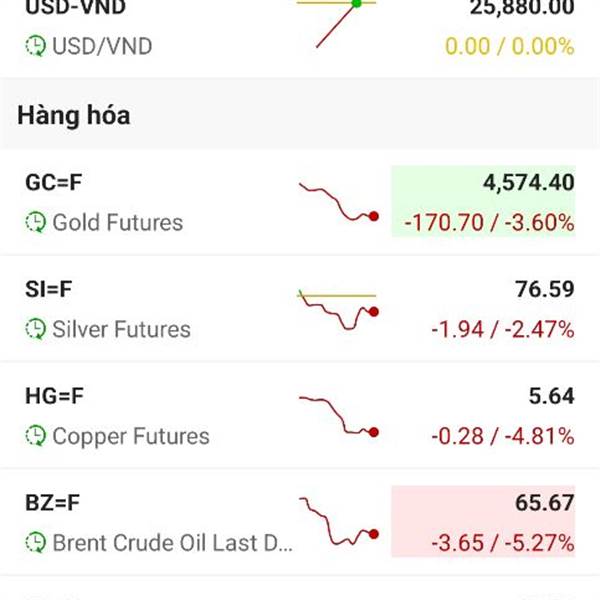600x600 pixels.
Task: Open the Silver Futures sparkline chart
Action: [338, 309]
